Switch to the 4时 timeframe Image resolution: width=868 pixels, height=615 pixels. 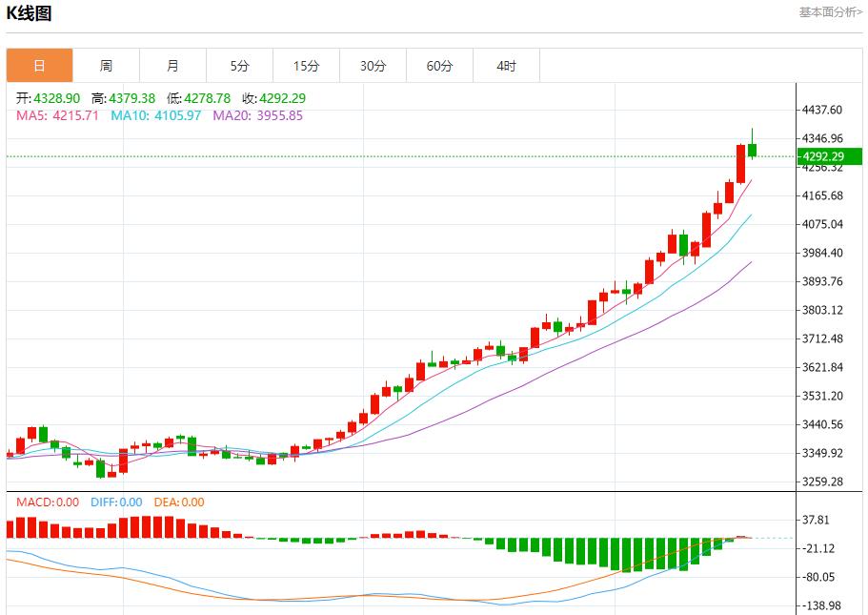click(506, 65)
